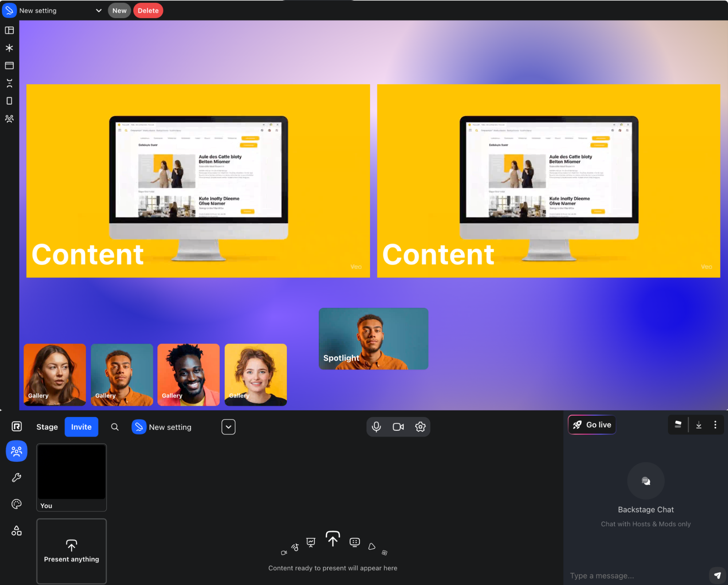
Task: Click the New button
Action: (119, 11)
